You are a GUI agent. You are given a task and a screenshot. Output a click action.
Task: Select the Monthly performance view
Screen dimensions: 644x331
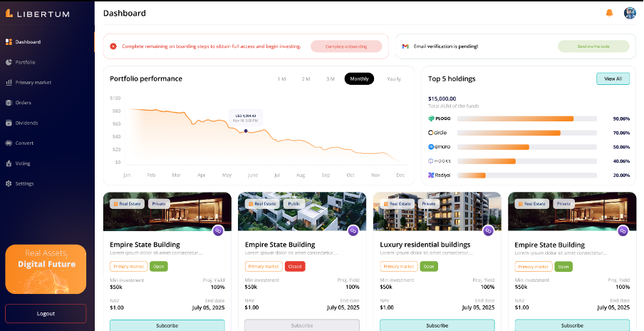tap(359, 78)
